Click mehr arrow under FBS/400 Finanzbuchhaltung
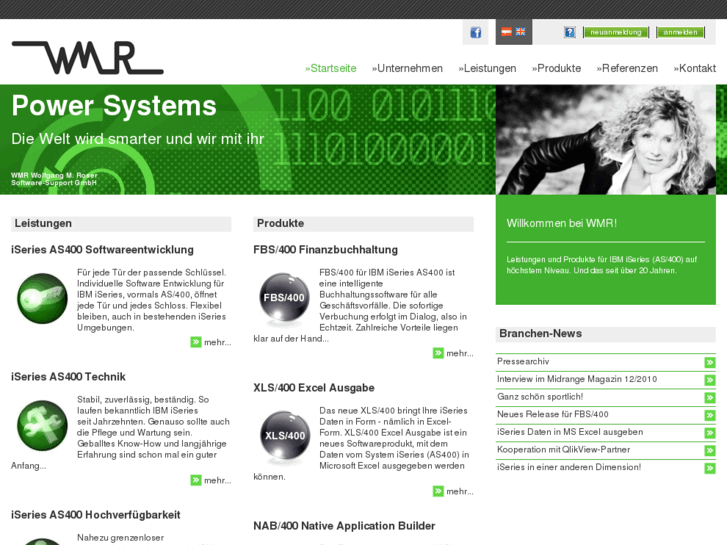The width and height of the screenshot is (727, 545). pos(438,353)
